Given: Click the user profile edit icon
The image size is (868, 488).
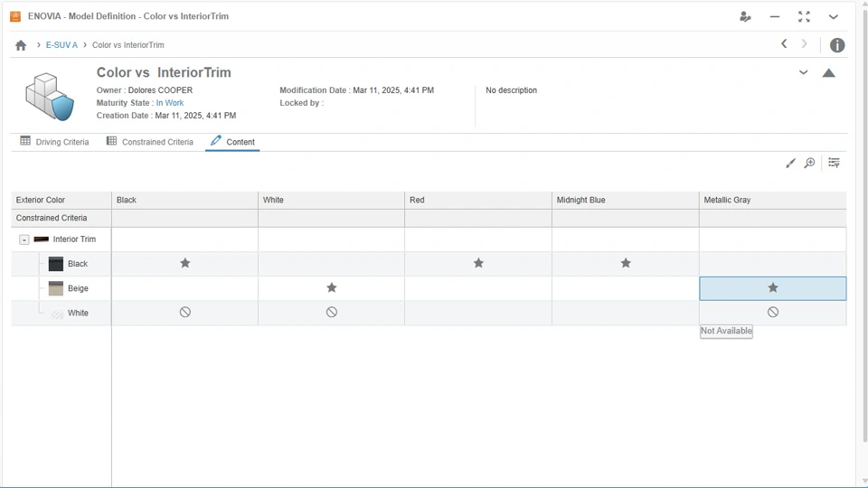Looking at the screenshot, I should [x=745, y=16].
